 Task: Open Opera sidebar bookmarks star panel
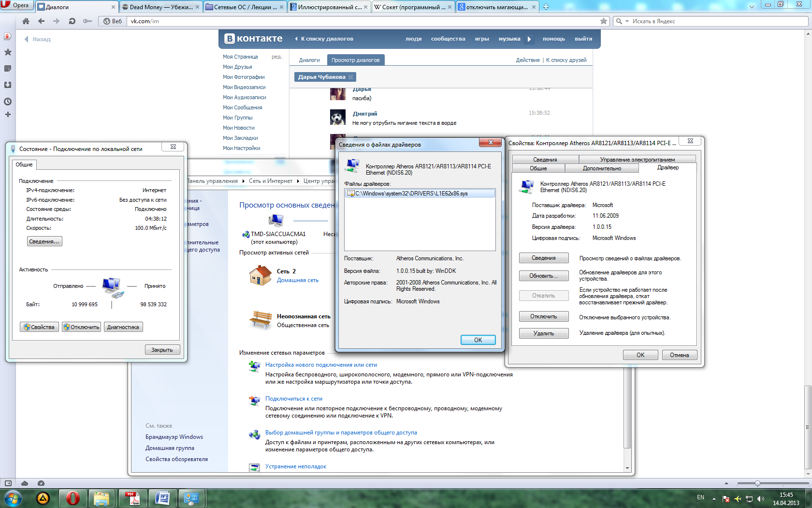[8, 52]
